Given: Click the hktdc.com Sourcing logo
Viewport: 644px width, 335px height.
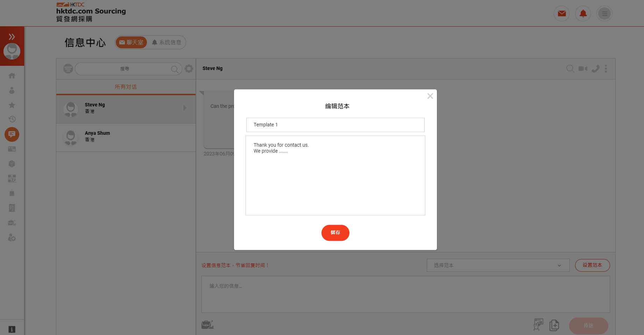Looking at the screenshot, I should point(91,13).
